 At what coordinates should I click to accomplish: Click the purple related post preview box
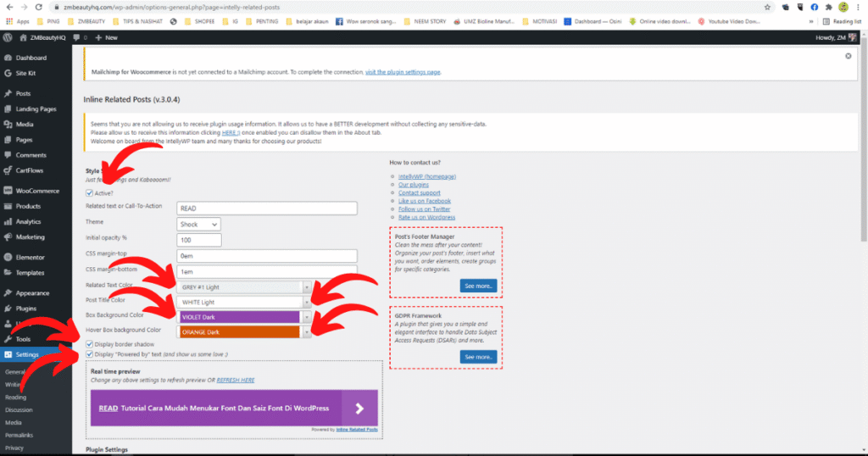[x=234, y=408]
